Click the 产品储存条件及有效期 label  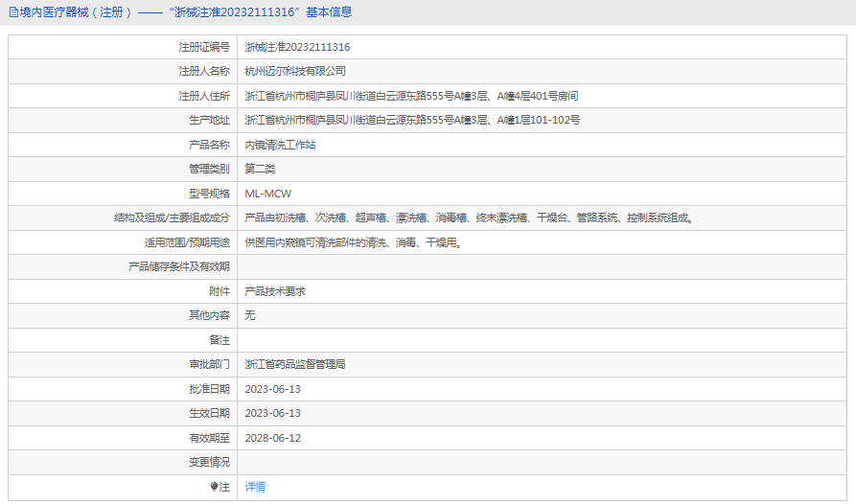point(179,266)
